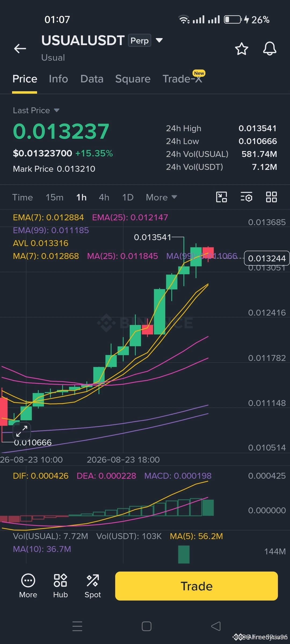Open price alert bell icon
290x644 pixels.
tap(270, 49)
